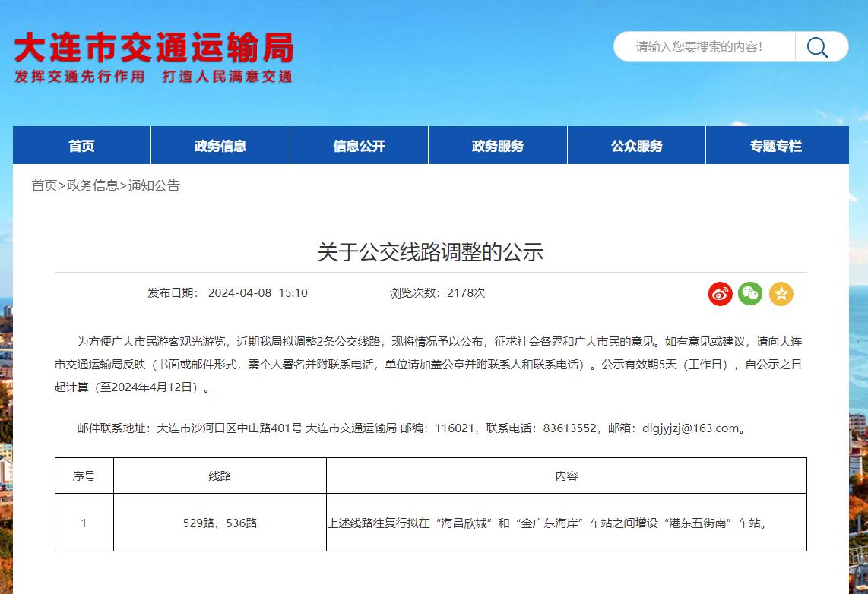Click the 大连市交通运输局 logo
868x594 pixels.
(x=154, y=57)
